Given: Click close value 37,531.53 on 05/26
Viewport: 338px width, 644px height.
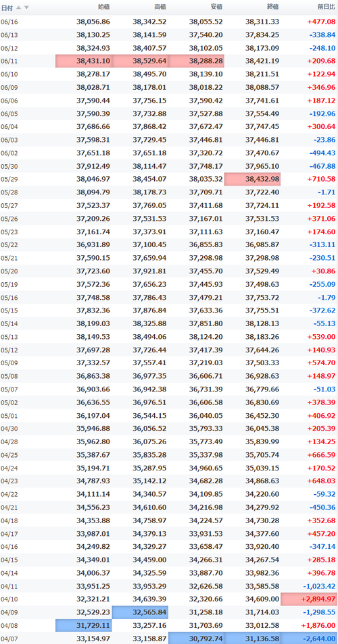Looking at the screenshot, I should pyautogui.click(x=262, y=219).
